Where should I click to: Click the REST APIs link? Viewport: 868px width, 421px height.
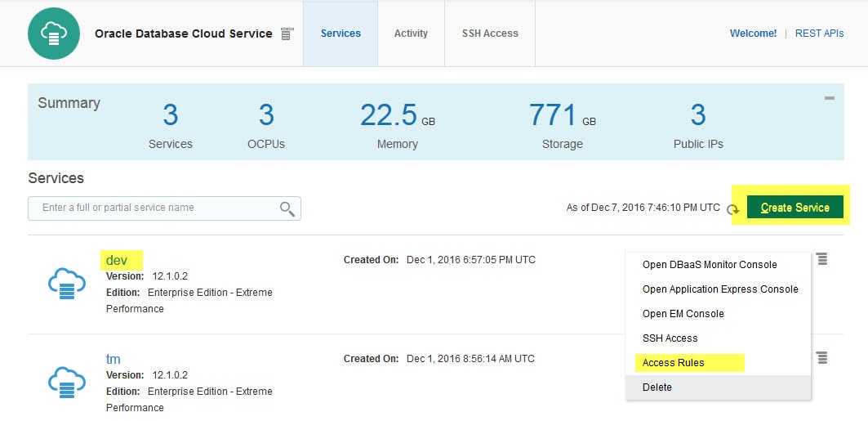click(819, 34)
